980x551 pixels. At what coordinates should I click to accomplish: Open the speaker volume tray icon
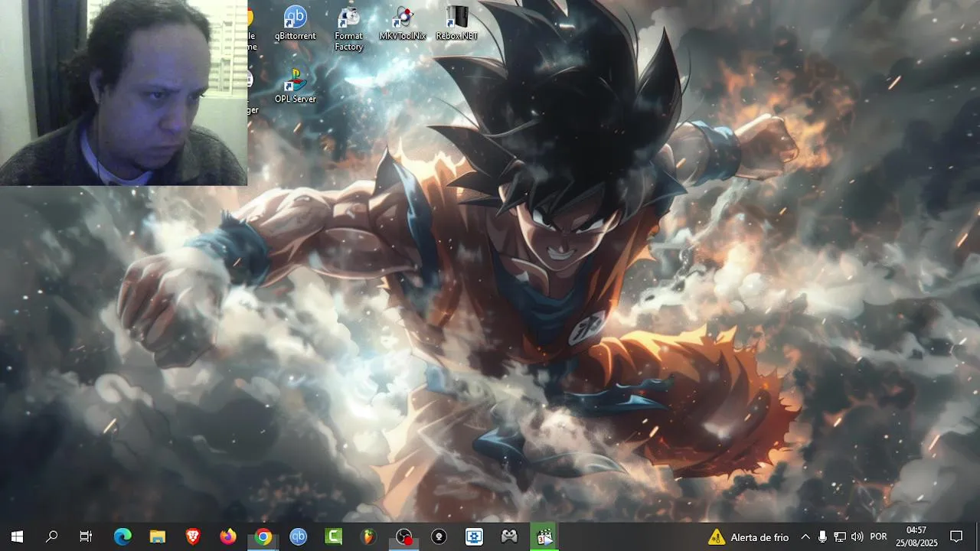[x=857, y=537]
